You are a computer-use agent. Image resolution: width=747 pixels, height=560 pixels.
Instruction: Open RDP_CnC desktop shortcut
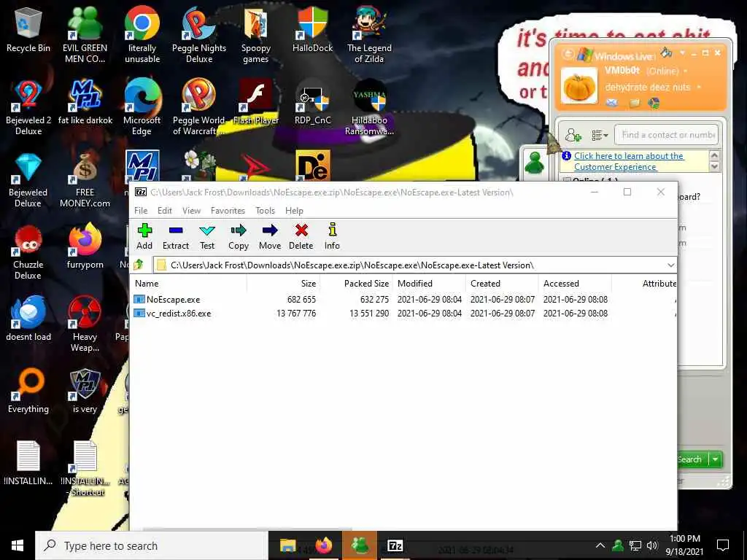(312, 102)
